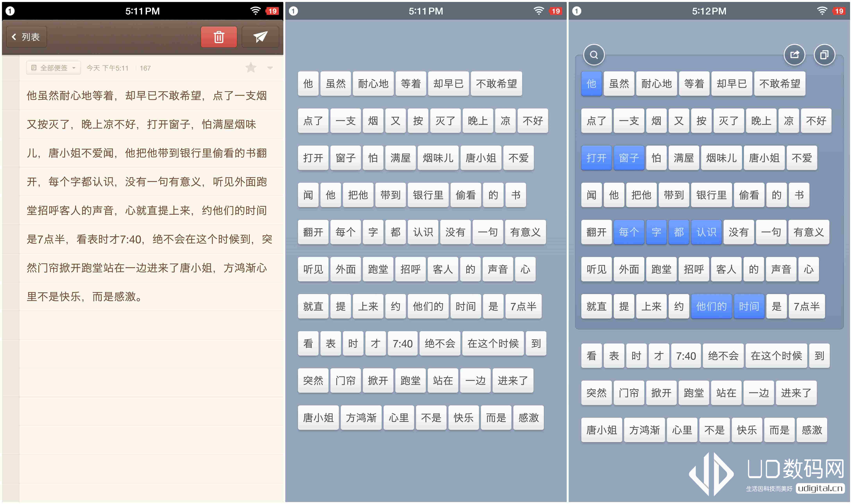852x504 pixels.
Task: Select the 耐心地 chip in middle panel
Action: (x=373, y=84)
